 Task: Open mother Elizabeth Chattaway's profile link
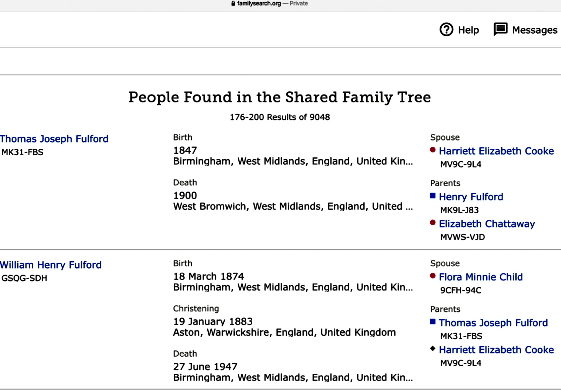click(x=487, y=224)
